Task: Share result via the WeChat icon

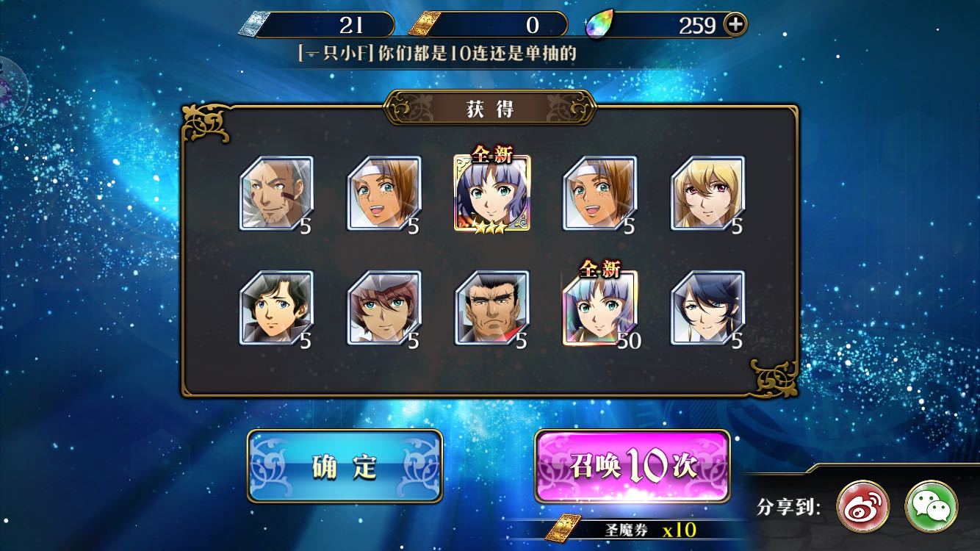Action: tap(931, 506)
